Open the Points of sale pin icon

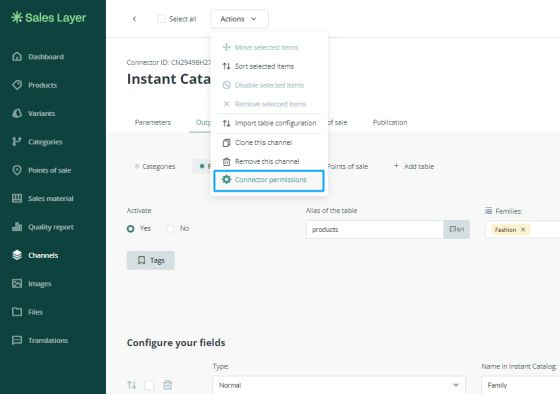tap(17, 170)
